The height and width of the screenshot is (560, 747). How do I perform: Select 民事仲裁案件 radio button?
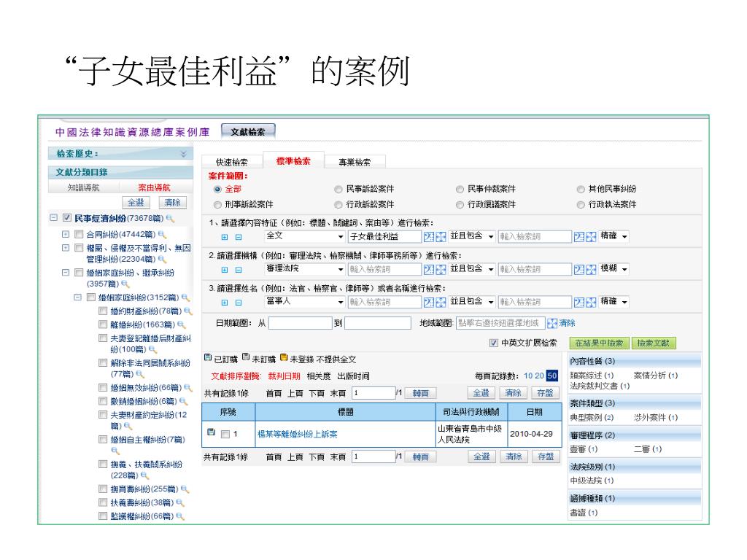(x=460, y=190)
